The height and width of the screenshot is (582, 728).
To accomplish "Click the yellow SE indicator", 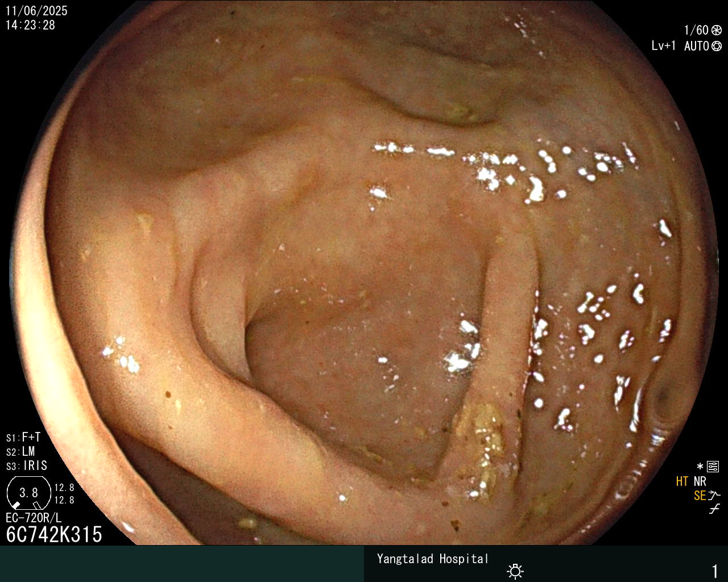I will pyautogui.click(x=700, y=496).
